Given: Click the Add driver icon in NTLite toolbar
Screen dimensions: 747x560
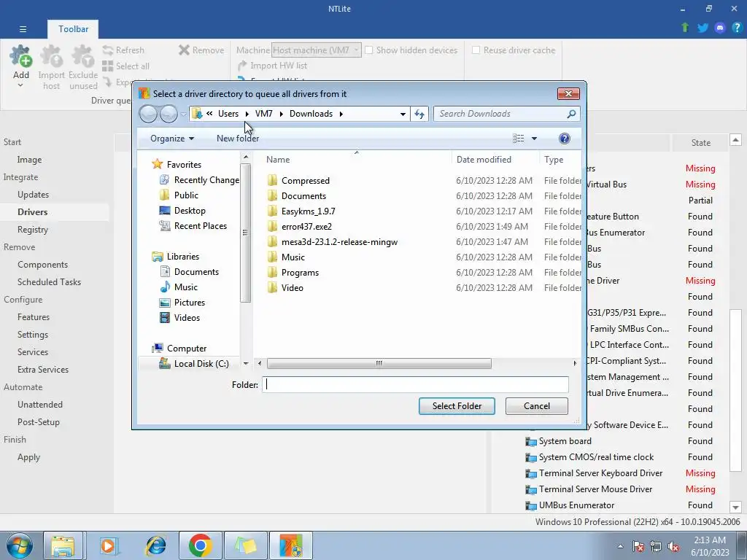Looking at the screenshot, I should tap(21, 56).
